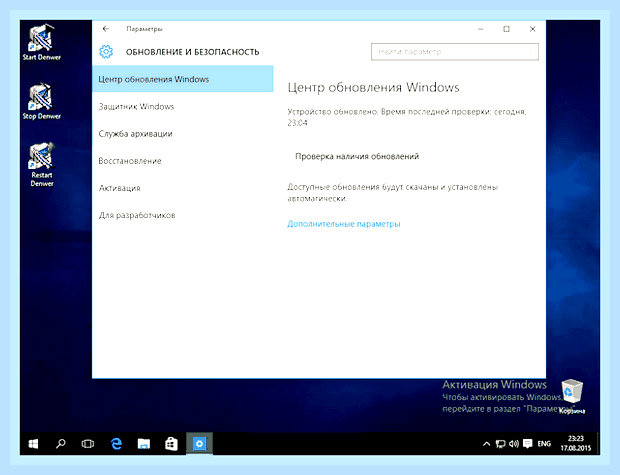Open the network tray icon
This screenshot has width=620, height=475.
[x=500, y=444]
